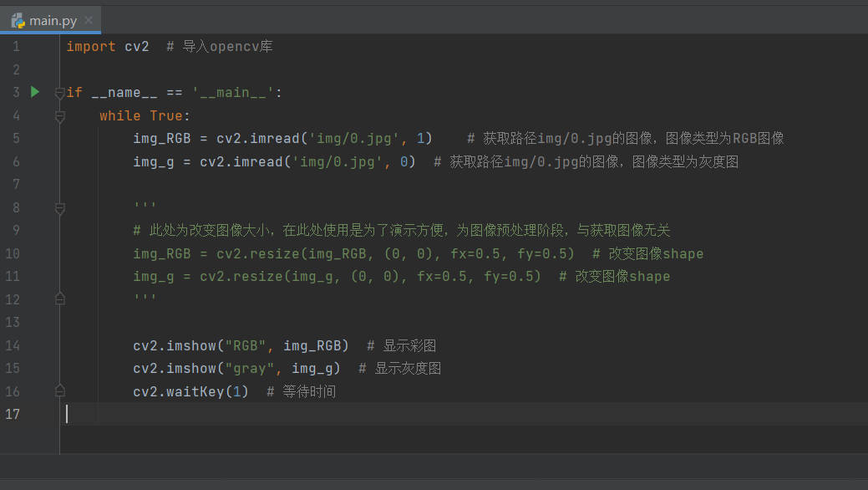Click the Run arrow in the gutter
The width and height of the screenshot is (868, 490).
[34, 92]
